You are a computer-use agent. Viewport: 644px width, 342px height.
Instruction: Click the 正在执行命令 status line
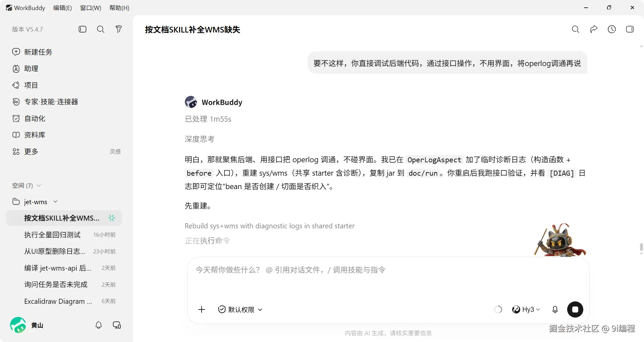point(207,241)
